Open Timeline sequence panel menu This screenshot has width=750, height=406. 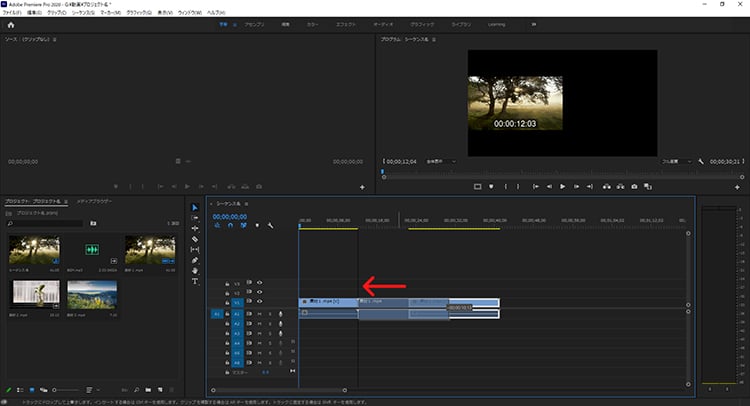[246, 204]
